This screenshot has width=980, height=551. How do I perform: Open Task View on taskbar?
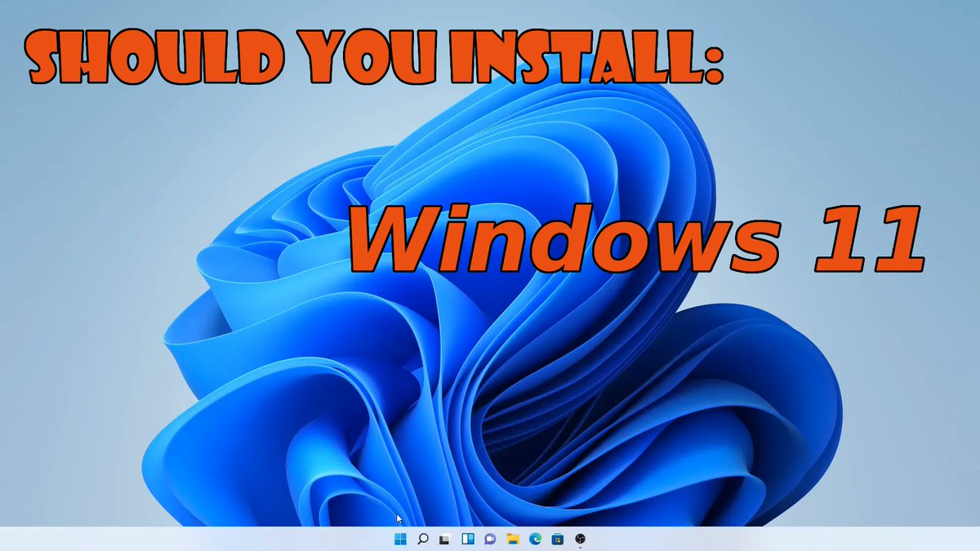445,539
